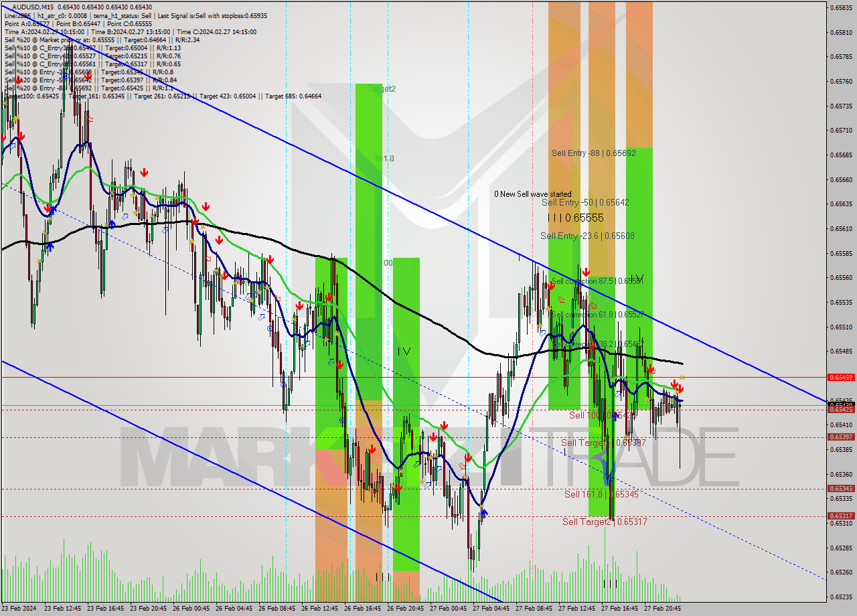Click '26 Feb 16:45' on time axis
This screenshot has height=616, width=857.
[362, 609]
